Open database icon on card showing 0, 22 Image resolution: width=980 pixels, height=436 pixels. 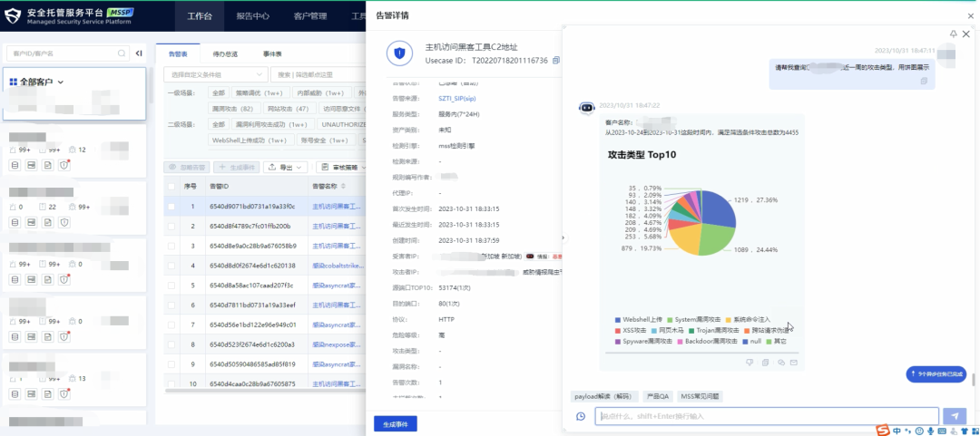click(15, 222)
